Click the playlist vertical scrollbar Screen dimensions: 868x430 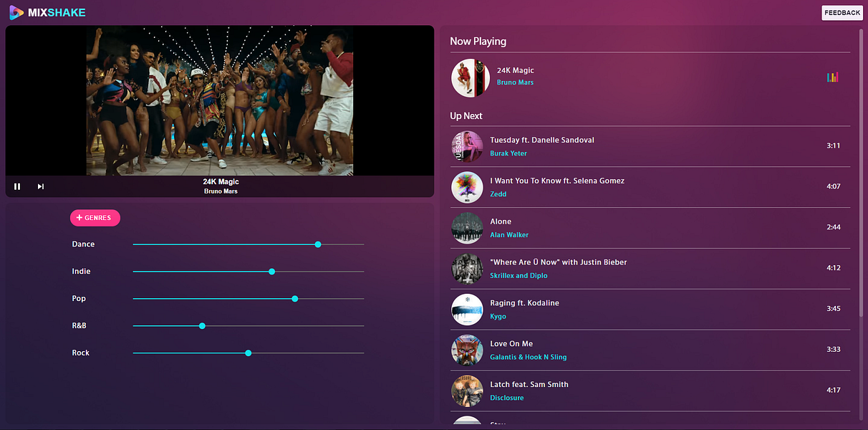(860, 172)
